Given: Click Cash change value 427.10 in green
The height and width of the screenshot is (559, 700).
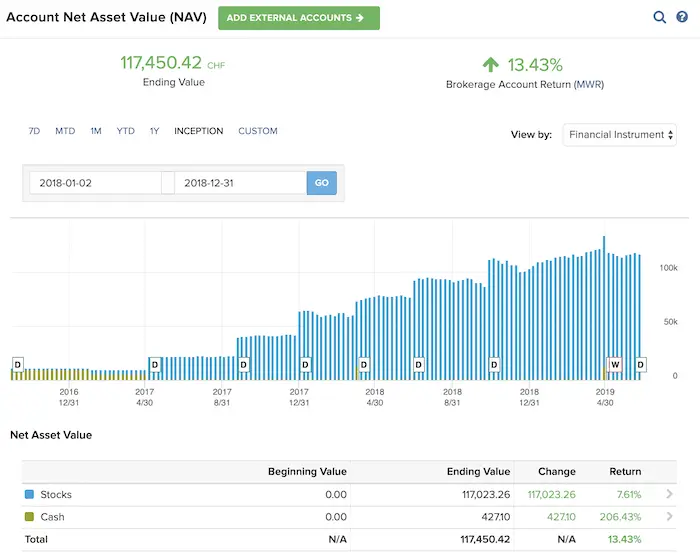Looking at the screenshot, I should pyautogui.click(x=561, y=517).
